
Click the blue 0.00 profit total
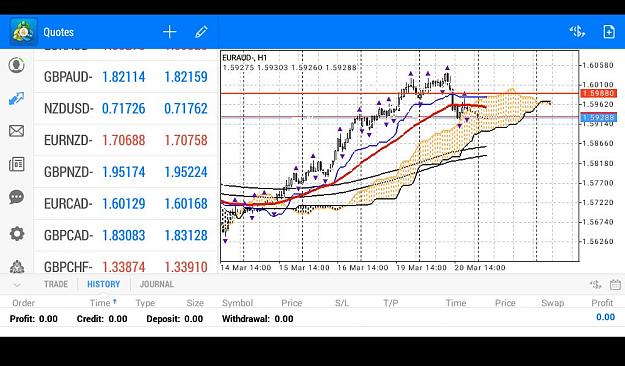coord(605,317)
